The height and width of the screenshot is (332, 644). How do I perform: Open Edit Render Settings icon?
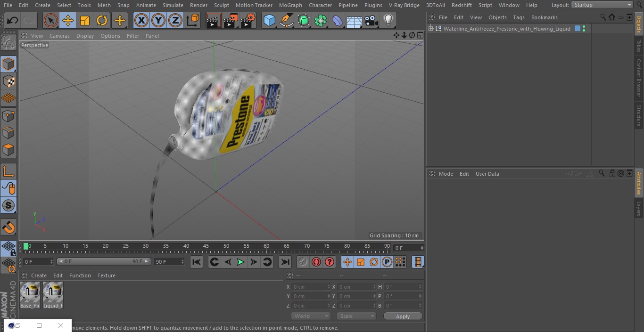coord(248,20)
